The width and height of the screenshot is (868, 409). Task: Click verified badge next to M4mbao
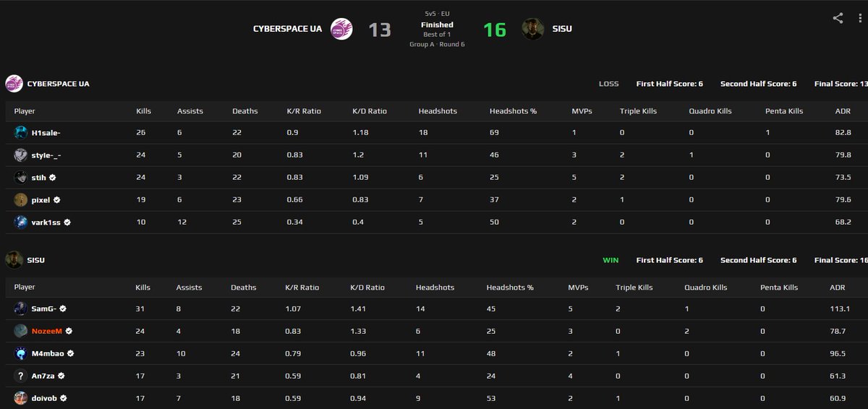point(70,353)
